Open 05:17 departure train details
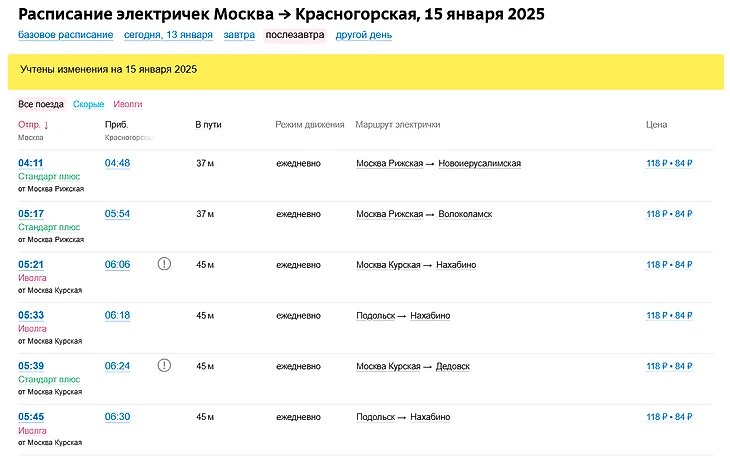Screen dimensions: 730x458 pos(31,214)
